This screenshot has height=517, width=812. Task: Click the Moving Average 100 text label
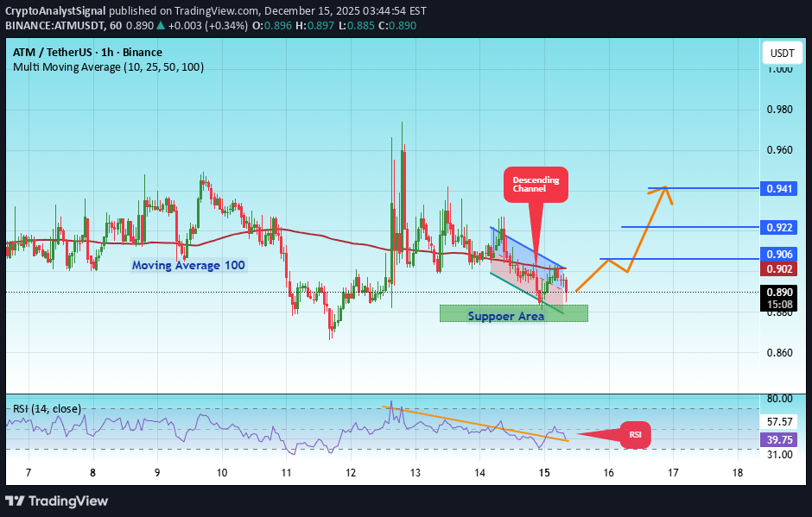(187, 265)
